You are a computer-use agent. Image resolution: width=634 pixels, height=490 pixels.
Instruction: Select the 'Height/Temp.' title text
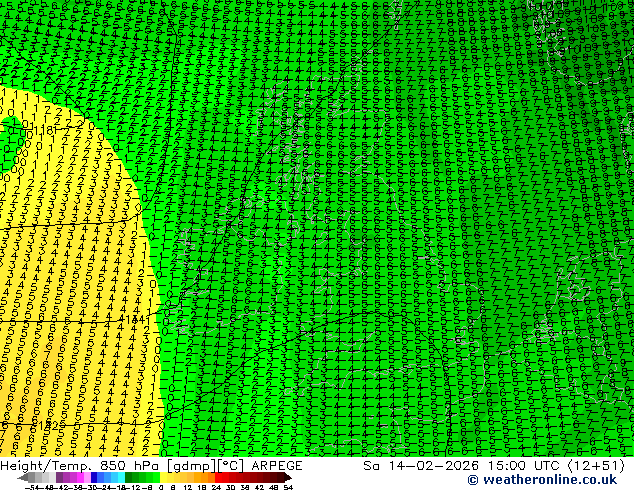(x=46, y=466)
